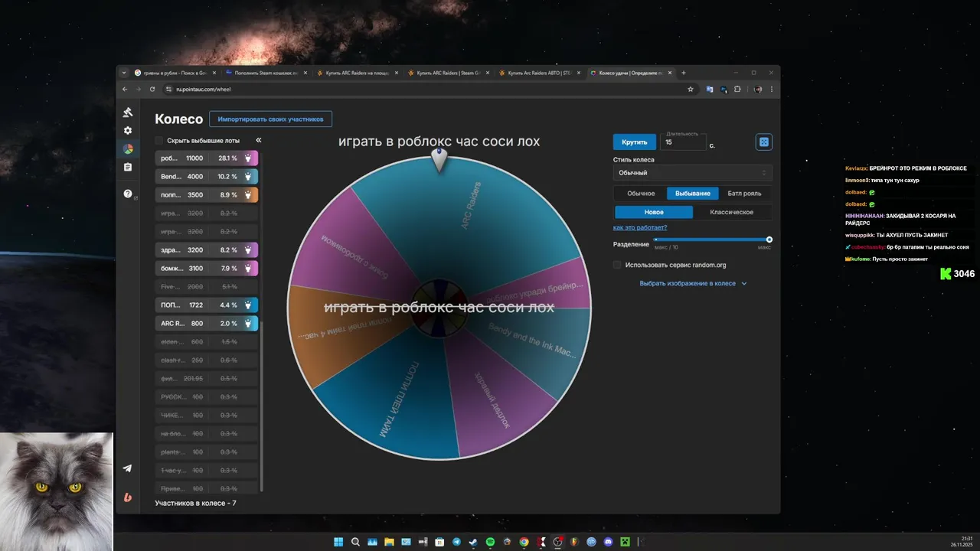Reload the page in Chrome
The image size is (980, 551).
152,89
